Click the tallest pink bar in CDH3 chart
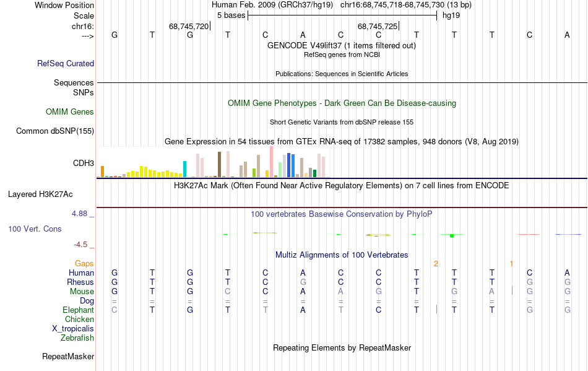This screenshot has height=371, width=588. (x=271, y=162)
